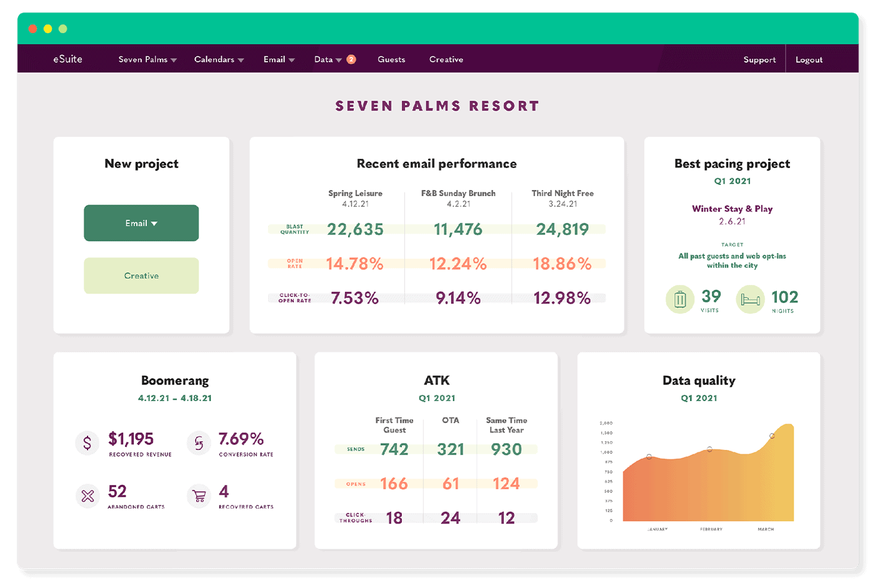Expand the Calendars dropdown arrow
875x588 pixels.
[x=241, y=60]
